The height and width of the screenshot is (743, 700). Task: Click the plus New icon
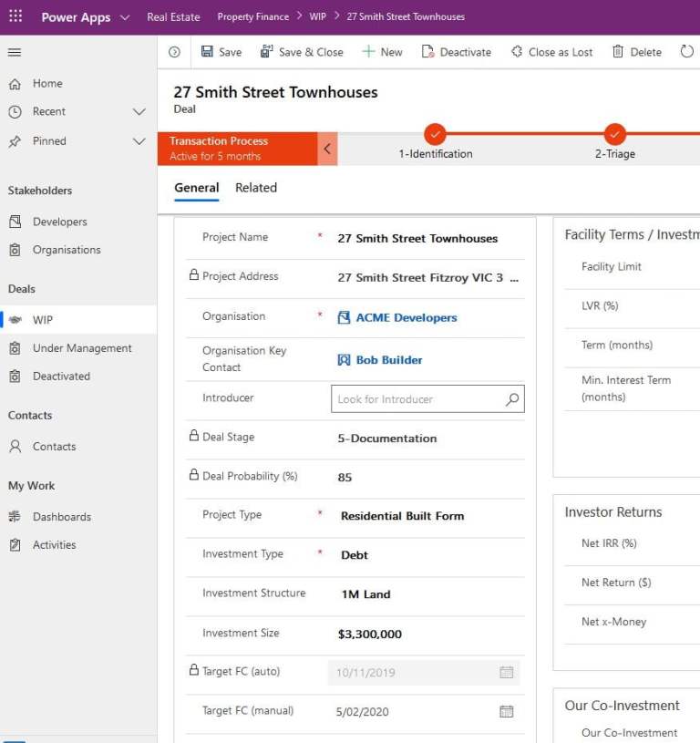pos(368,51)
